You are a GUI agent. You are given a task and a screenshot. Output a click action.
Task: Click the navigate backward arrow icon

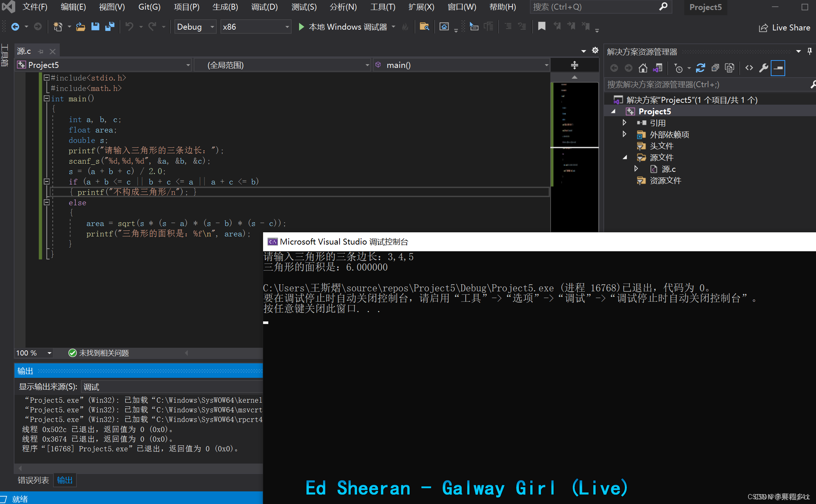click(15, 27)
